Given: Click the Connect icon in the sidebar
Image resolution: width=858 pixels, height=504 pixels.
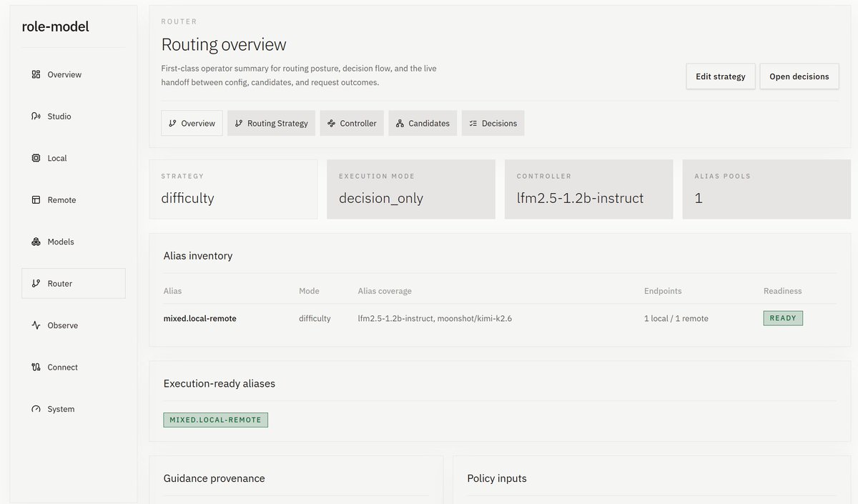Looking at the screenshot, I should click(x=36, y=367).
